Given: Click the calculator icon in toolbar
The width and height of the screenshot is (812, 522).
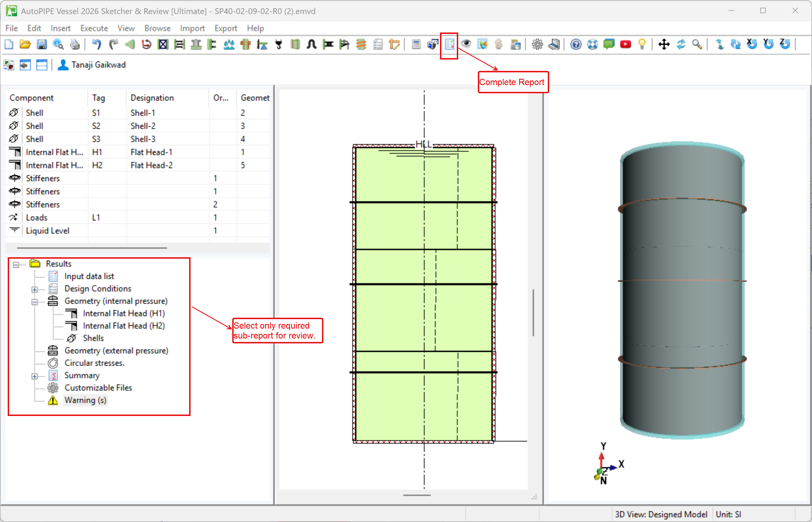Looking at the screenshot, I should [x=416, y=44].
